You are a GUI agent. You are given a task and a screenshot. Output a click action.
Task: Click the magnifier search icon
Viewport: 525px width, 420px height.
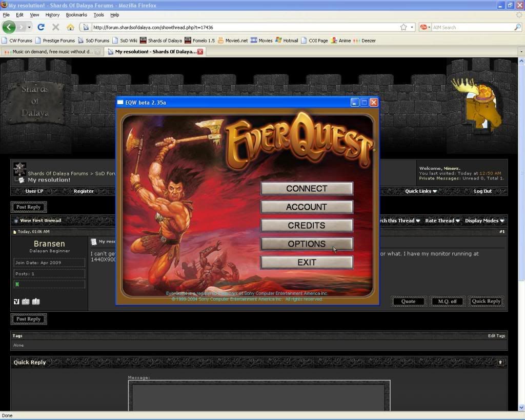[518, 27]
